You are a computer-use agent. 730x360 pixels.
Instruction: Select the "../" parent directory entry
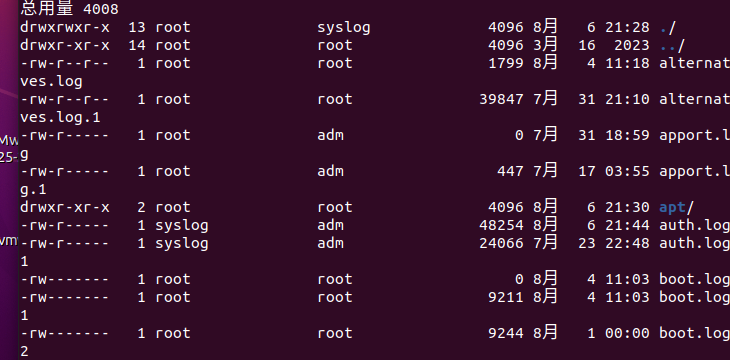(672, 46)
